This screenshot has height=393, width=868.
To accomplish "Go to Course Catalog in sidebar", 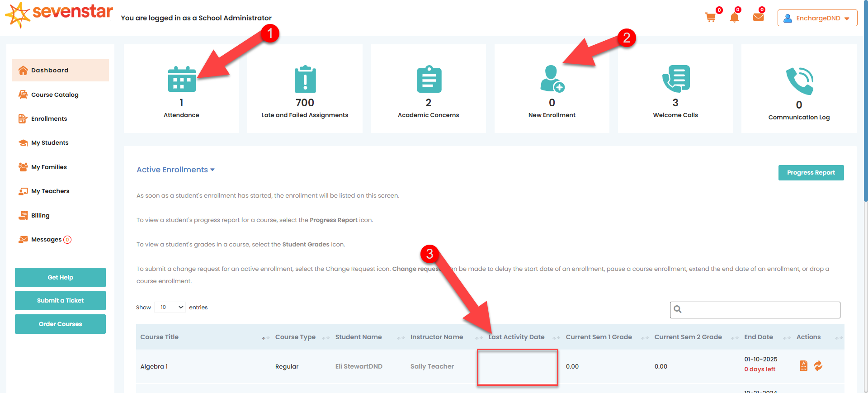I will pyautogui.click(x=55, y=95).
